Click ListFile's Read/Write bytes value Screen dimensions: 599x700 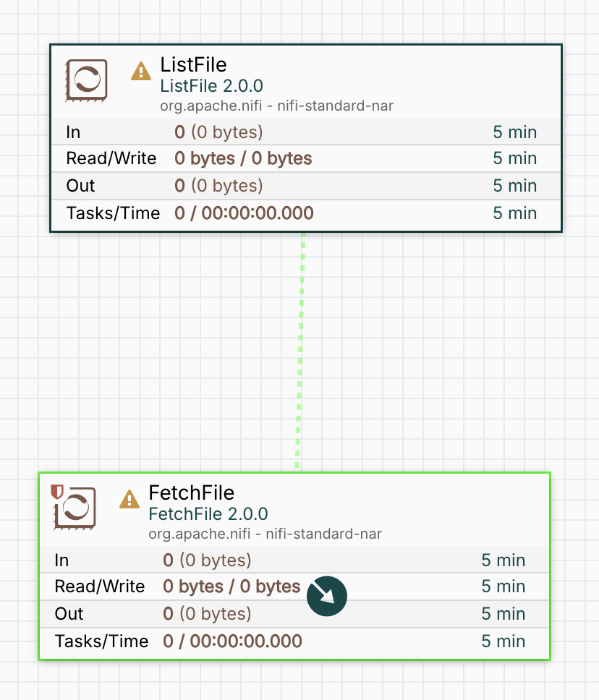click(x=243, y=158)
